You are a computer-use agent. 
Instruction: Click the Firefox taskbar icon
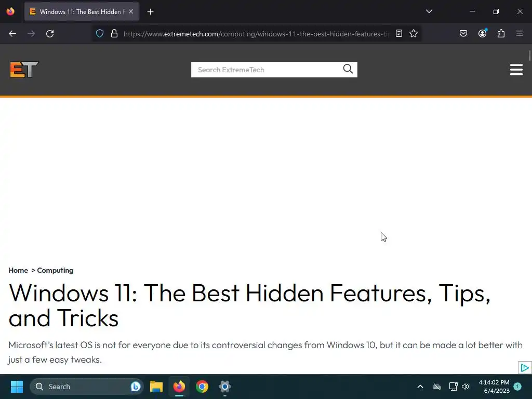[x=179, y=387]
